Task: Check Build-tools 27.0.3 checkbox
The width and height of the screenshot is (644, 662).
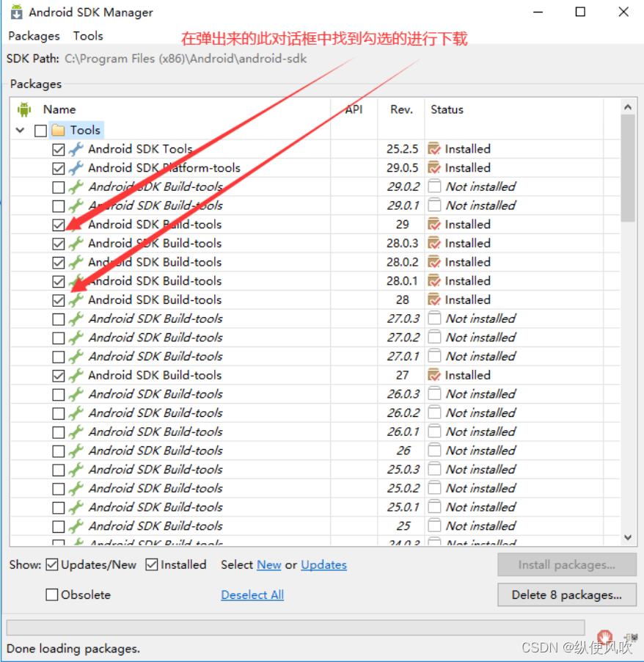Action: click(x=59, y=319)
